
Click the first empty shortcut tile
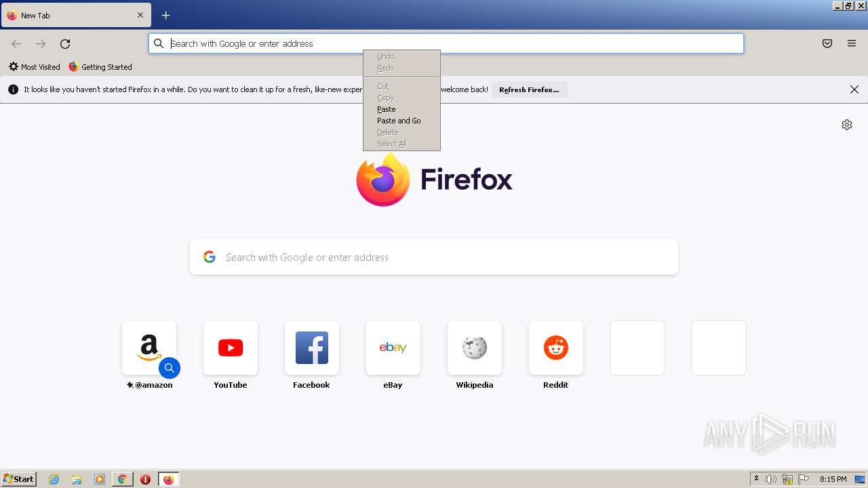[x=637, y=348]
